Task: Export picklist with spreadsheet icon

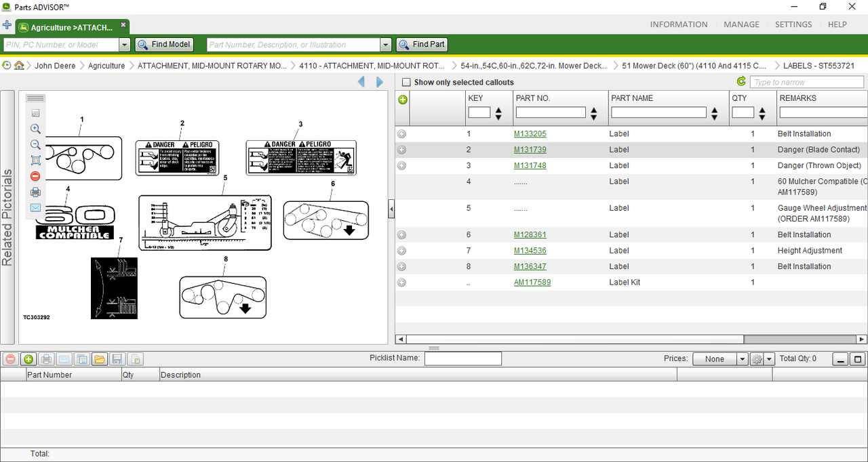Action: tap(134, 359)
